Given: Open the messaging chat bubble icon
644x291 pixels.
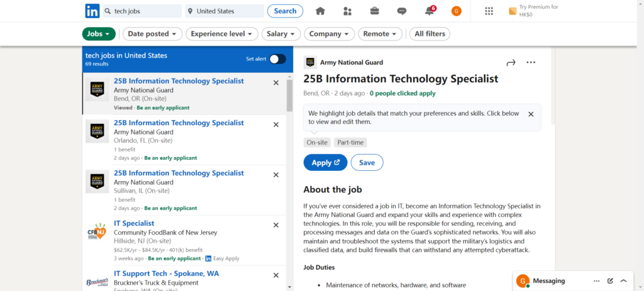Looking at the screenshot, I should click(x=402, y=11).
